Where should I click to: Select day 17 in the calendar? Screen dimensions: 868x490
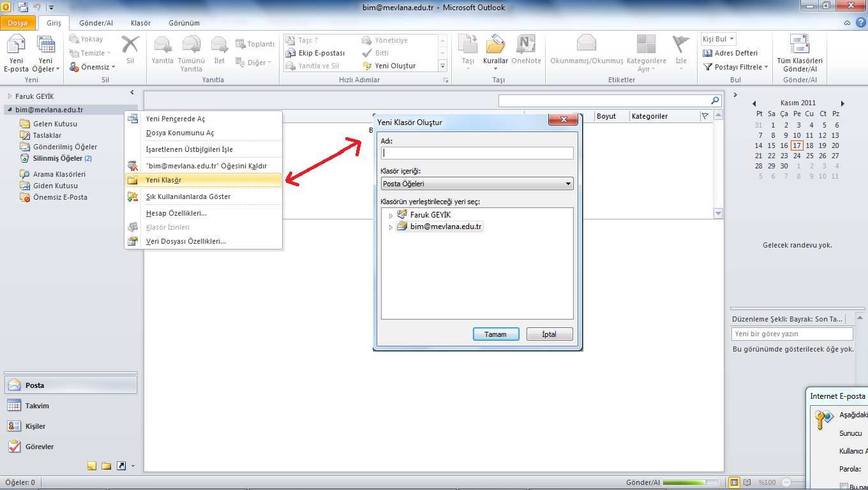click(797, 145)
